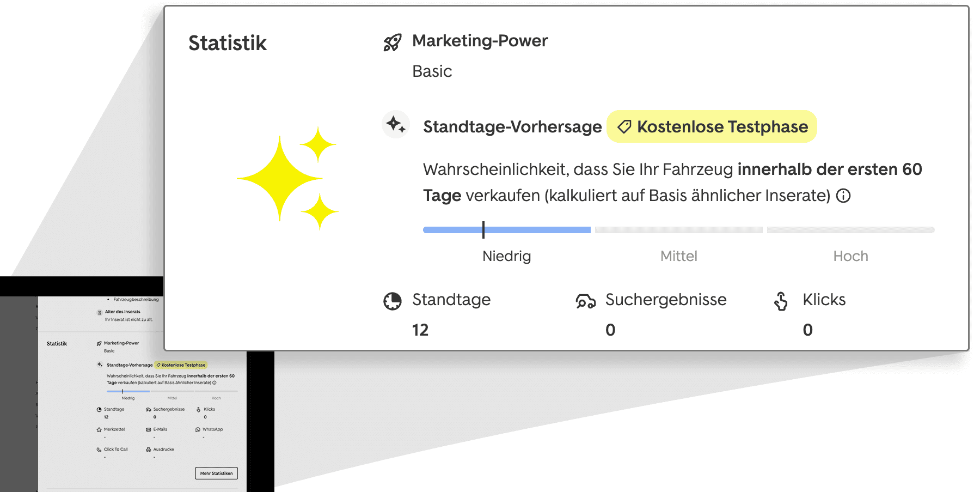980x492 pixels.
Task: Click the enlarged Kostenlose Testphase badge
Action: click(712, 126)
